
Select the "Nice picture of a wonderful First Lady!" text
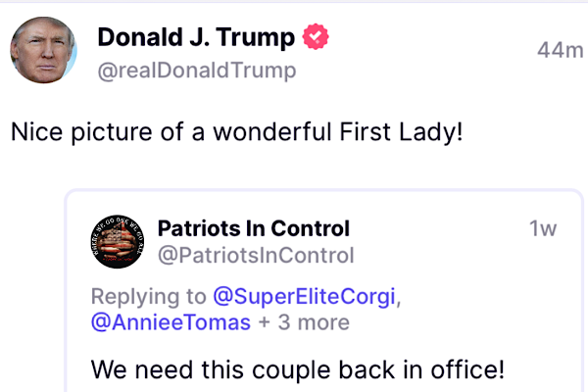(x=236, y=132)
